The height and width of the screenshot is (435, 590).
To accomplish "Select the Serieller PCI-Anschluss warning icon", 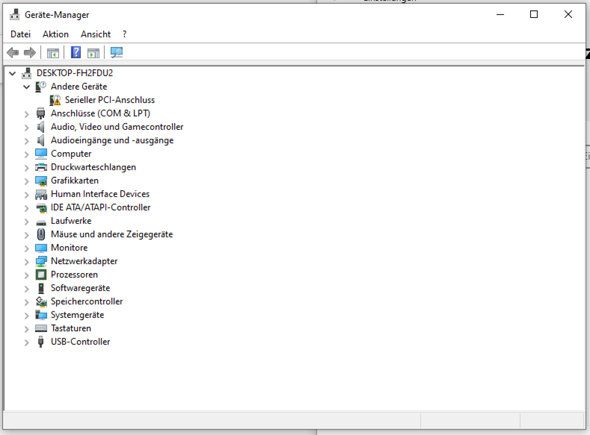I will coord(55,100).
